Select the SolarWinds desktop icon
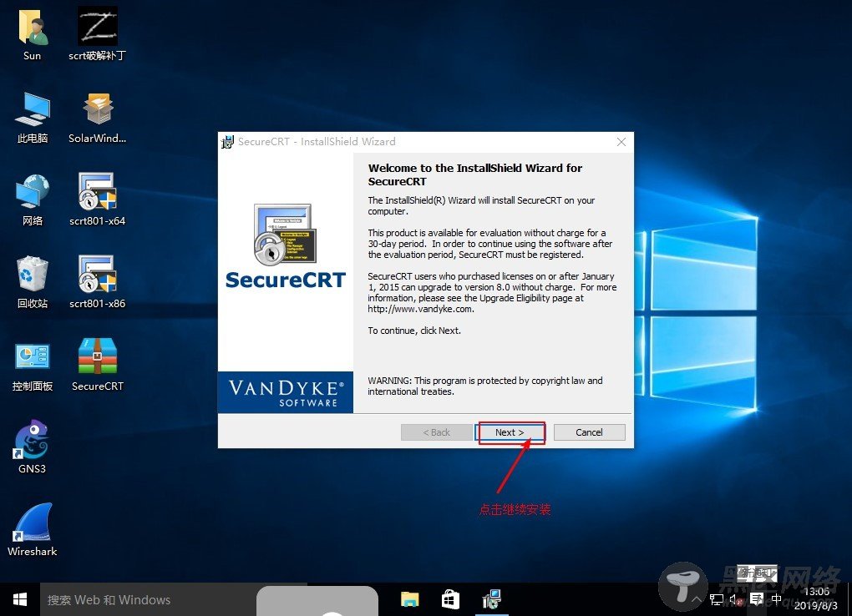 (x=97, y=118)
